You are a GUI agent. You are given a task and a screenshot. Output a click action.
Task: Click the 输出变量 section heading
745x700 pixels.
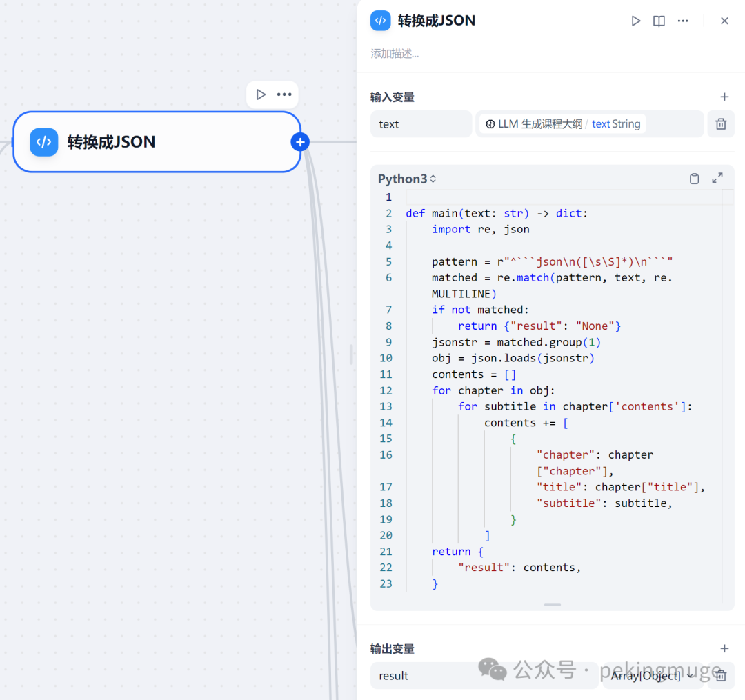pyautogui.click(x=393, y=649)
